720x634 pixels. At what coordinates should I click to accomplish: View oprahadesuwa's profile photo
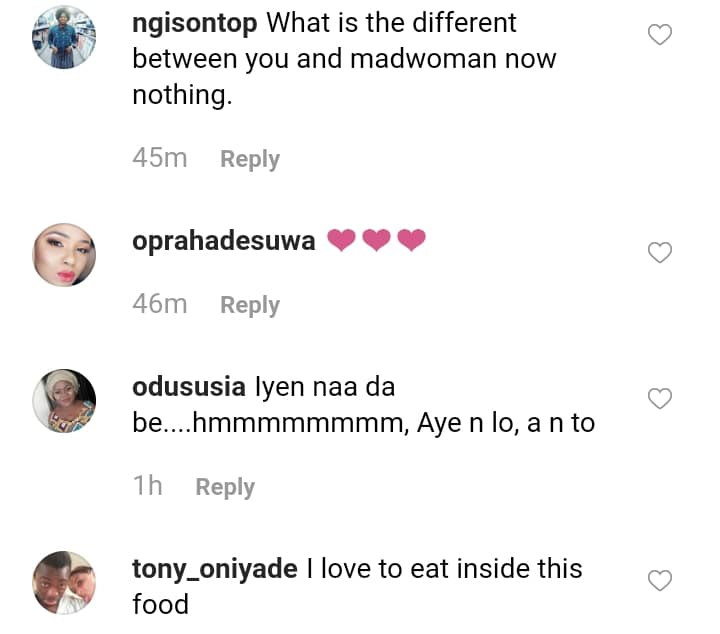[64, 254]
